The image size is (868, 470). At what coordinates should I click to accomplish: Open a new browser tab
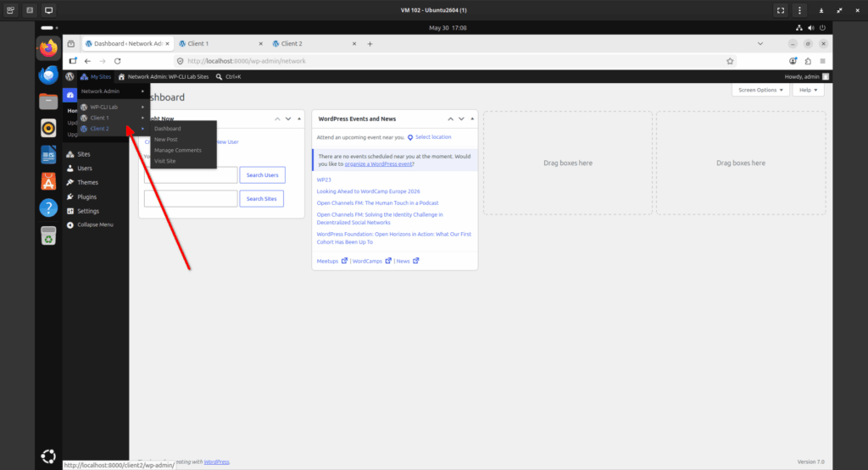coord(370,44)
